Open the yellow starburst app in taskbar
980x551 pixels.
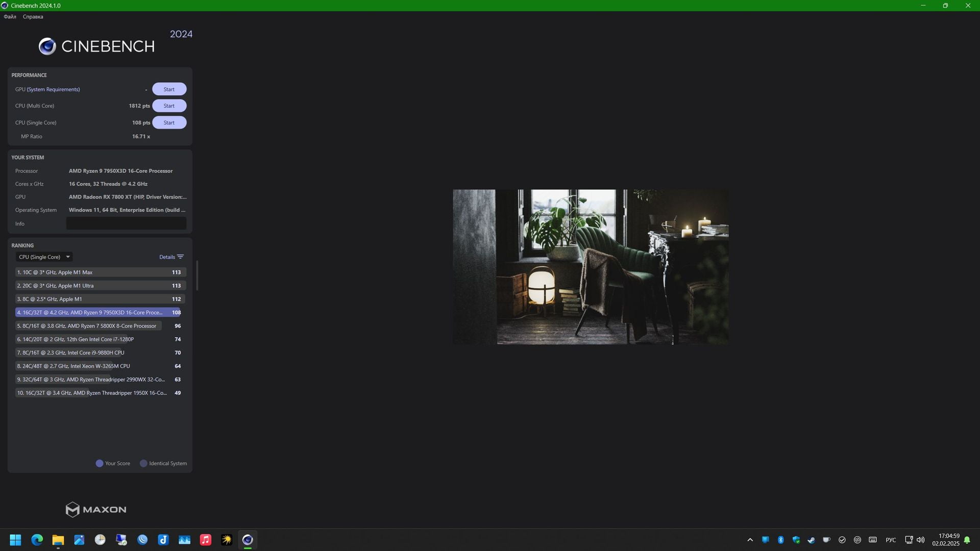click(x=227, y=540)
